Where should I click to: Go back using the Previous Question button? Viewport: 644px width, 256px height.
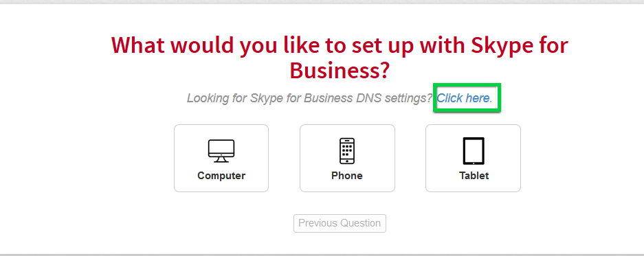pos(340,223)
